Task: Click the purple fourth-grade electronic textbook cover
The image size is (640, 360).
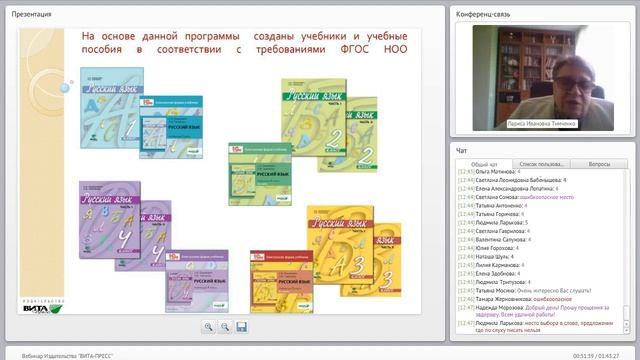Action: (197, 281)
